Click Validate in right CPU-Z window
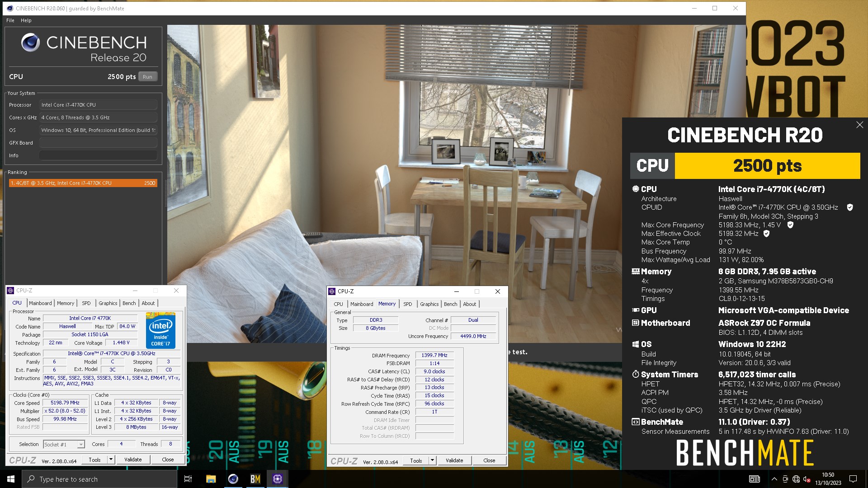868x488 pixels. click(x=454, y=460)
